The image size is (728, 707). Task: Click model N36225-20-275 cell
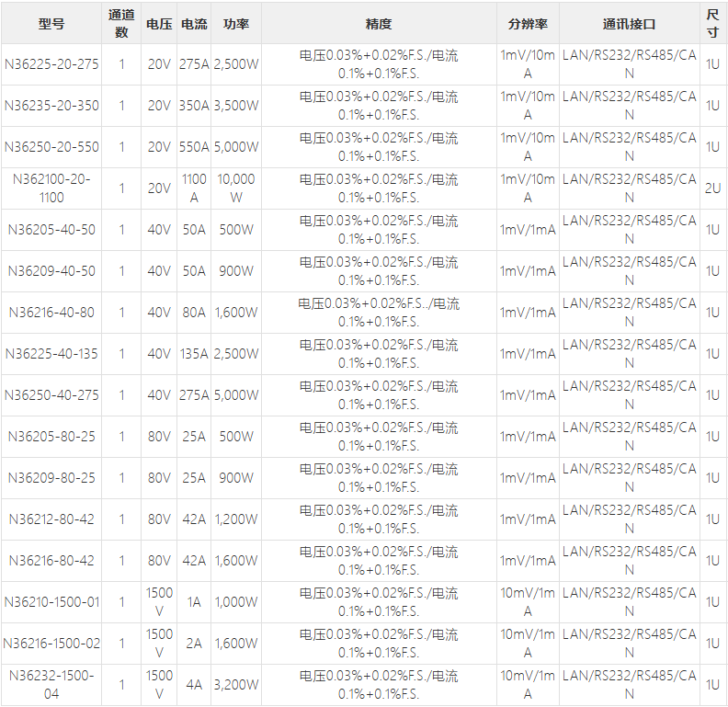click(51, 64)
